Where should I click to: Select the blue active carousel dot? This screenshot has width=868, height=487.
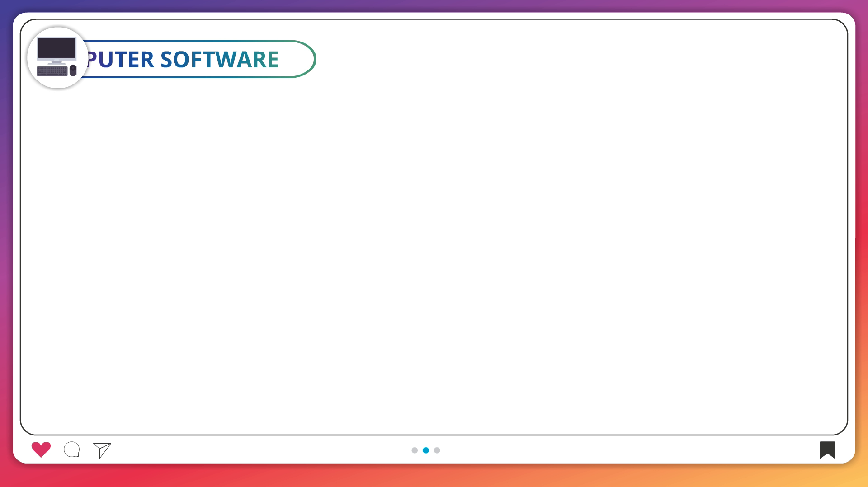(x=426, y=450)
